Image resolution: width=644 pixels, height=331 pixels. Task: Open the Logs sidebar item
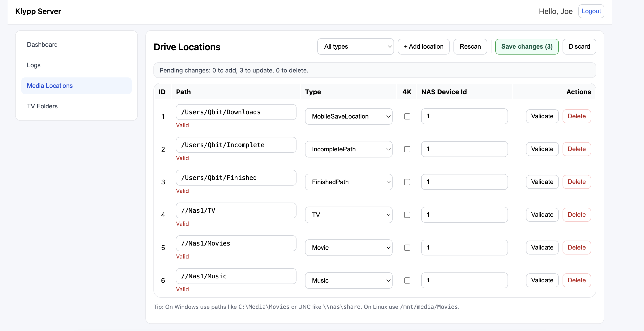pos(34,65)
